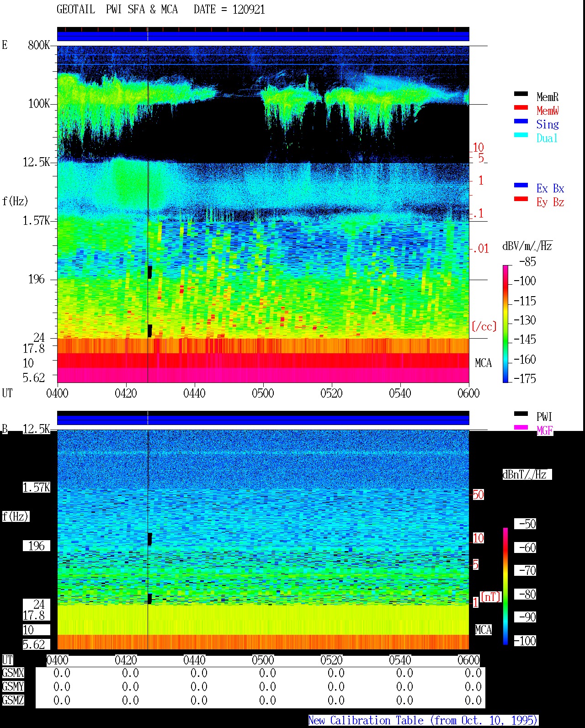
Task: Click the blue Ex Bx legend swatch
Action: (521, 185)
